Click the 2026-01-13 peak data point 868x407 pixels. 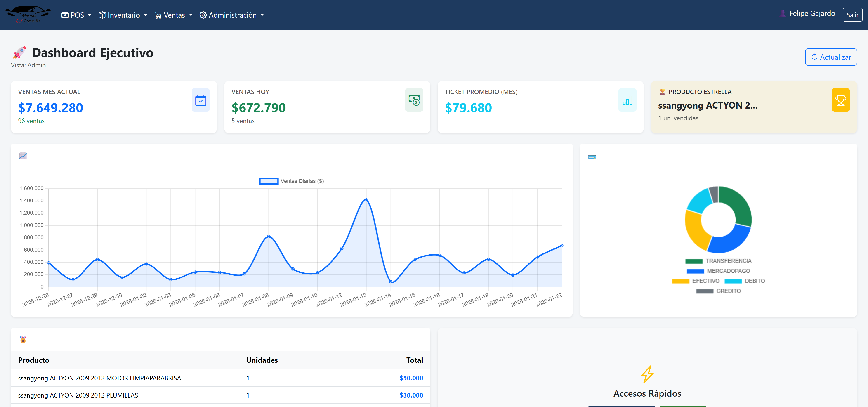coord(366,200)
